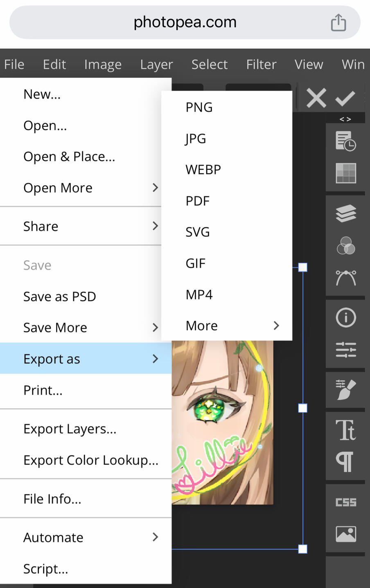Open the Swatches panel icon
This screenshot has height=588, width=370.
346,173
